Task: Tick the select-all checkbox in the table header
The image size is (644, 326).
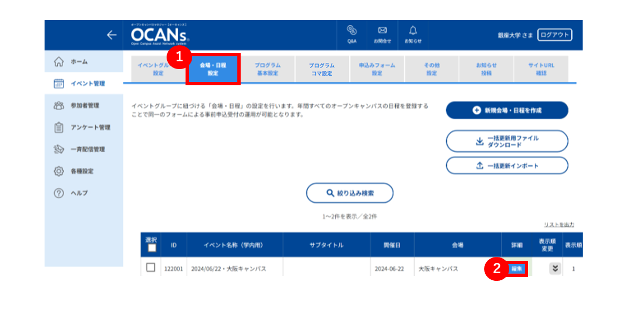Action: tap(152, 248)
